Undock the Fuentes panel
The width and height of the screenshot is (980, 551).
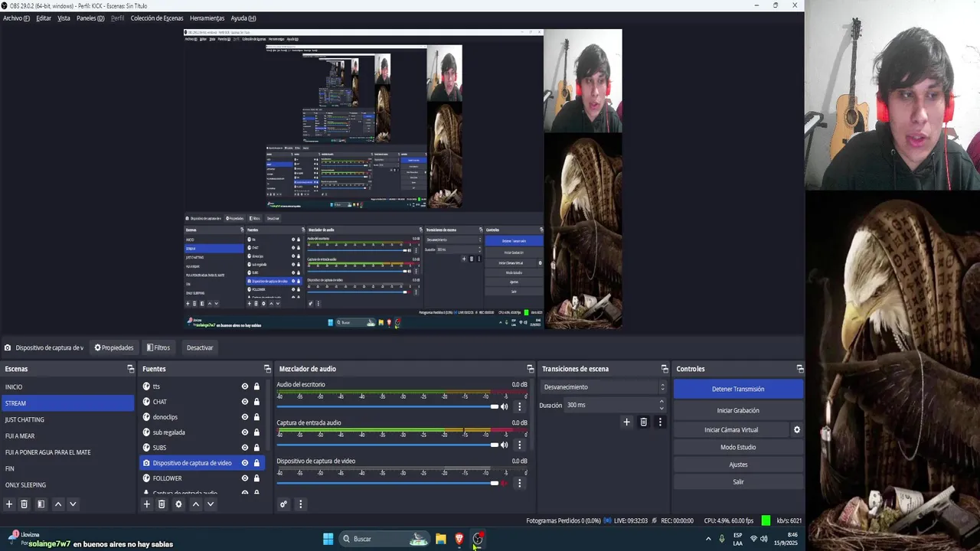point(267,369)
